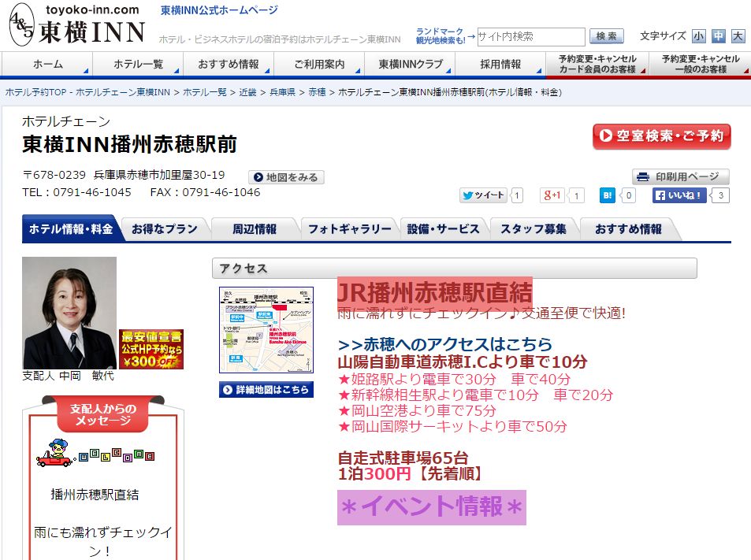The height and width of the screenshot is (560, 751).
Task: Switch to the お得なプラン tab
Action: pos(164,229)
